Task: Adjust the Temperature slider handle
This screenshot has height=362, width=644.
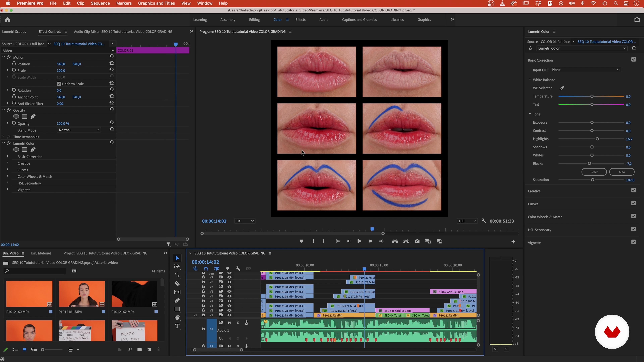Action: click(x=592, y=96)
